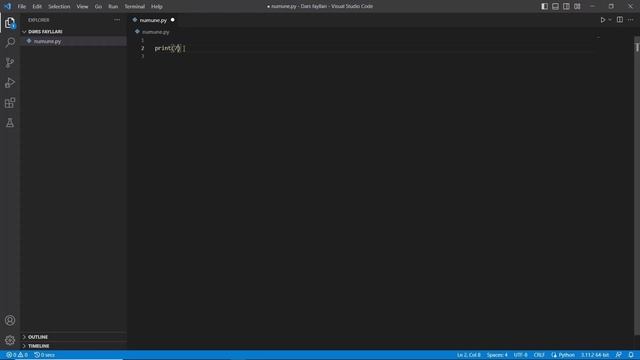
Task: Change the CRLF end of line sequence
Action: tap(539, 355)
